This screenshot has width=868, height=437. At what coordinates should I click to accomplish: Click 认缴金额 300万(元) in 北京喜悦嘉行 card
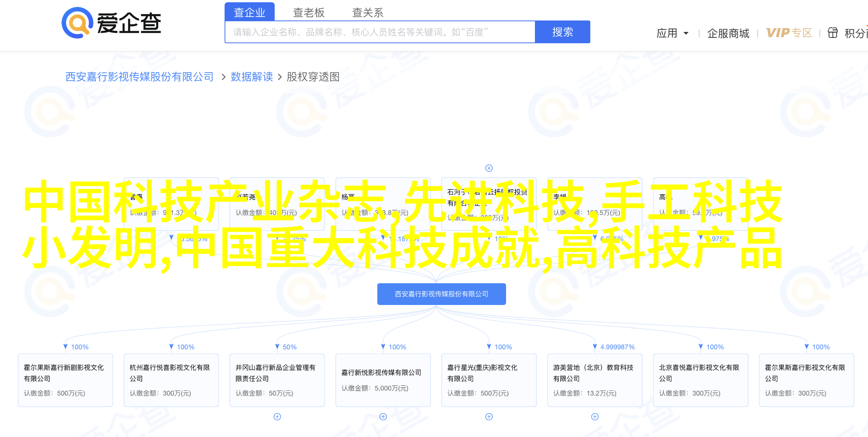[690, 393]
